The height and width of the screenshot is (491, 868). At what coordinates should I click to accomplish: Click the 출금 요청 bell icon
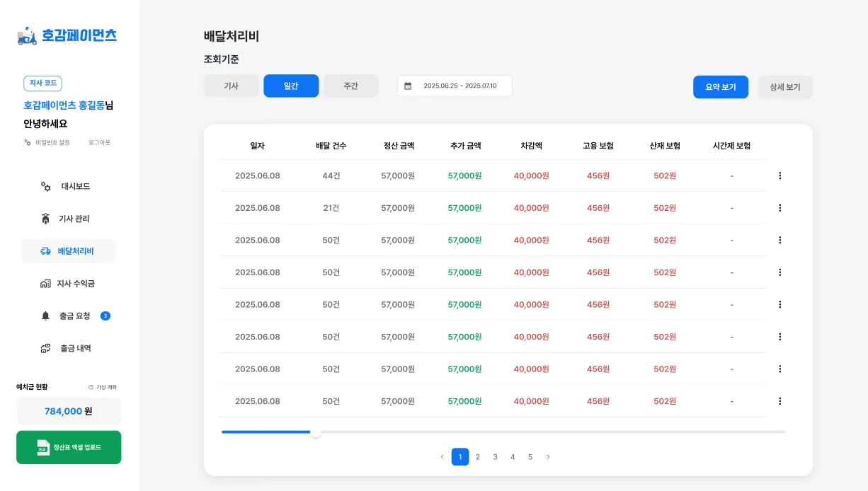(x=45, y=316)
